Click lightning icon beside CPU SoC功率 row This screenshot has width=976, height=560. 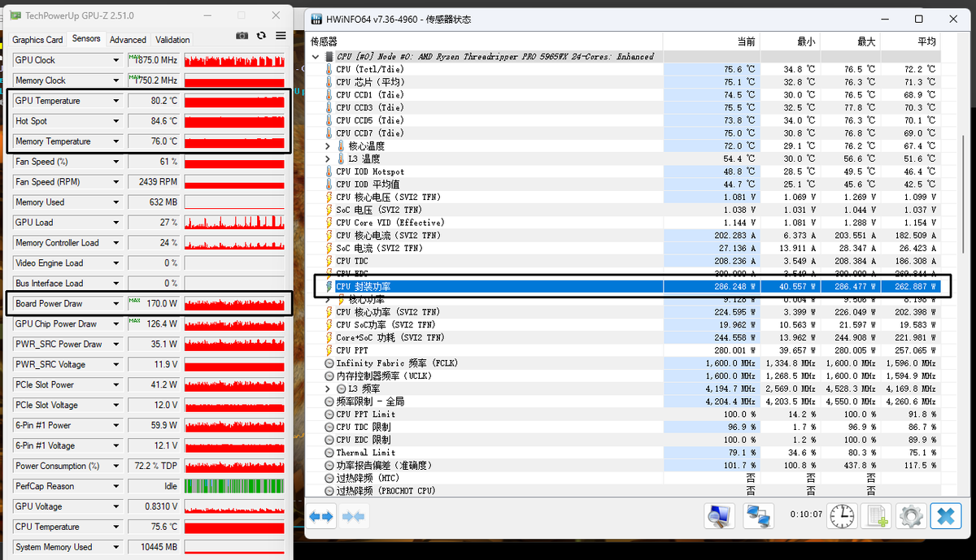point(329,325)
